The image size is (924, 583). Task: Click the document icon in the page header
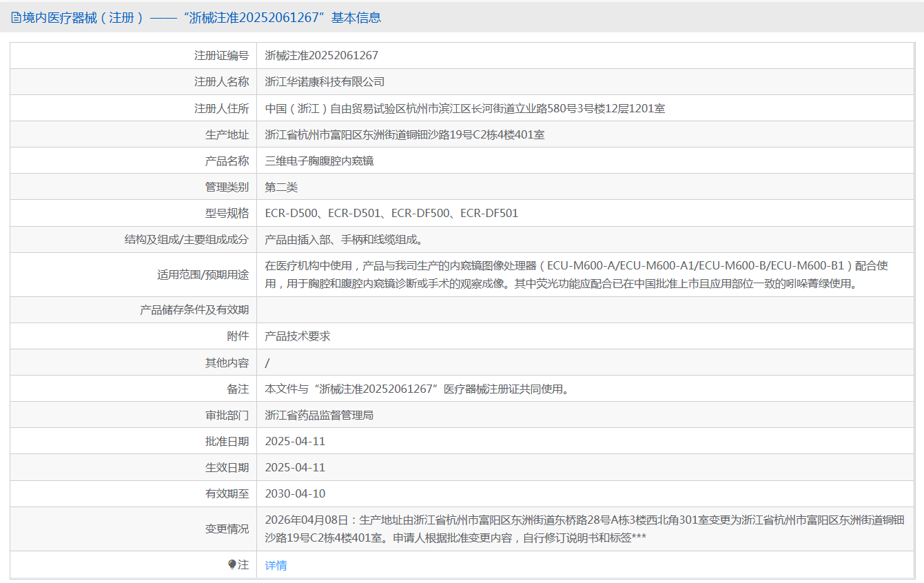16,18
